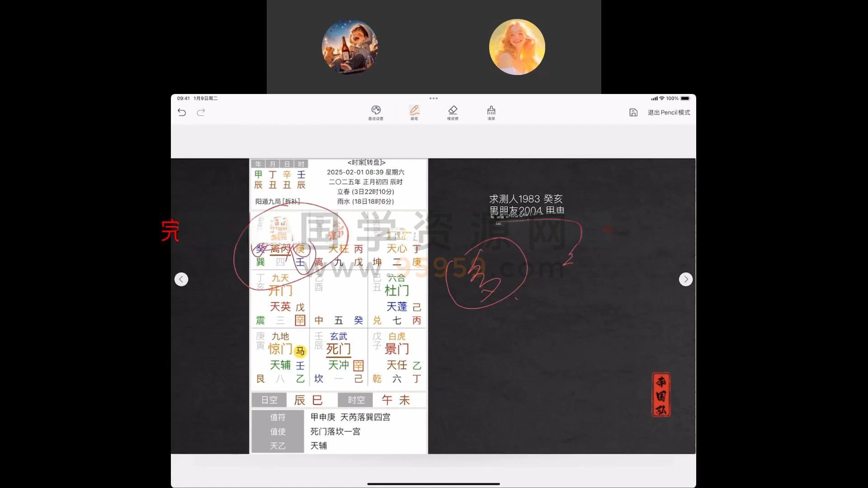Click the 九天 deity label
Screen dimensions: 868x488
(280, 278)
